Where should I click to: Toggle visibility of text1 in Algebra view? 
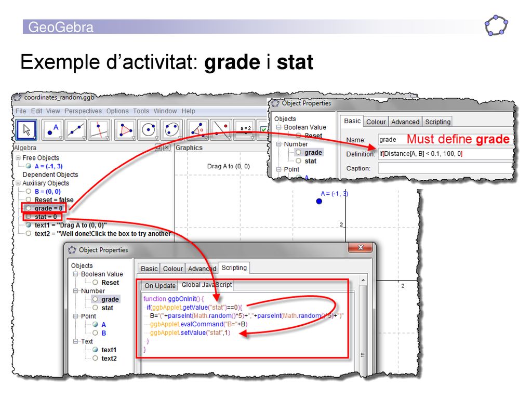point(29,224)
